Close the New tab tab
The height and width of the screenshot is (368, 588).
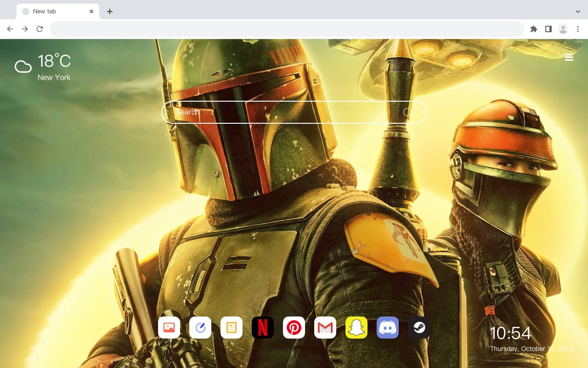91,11
